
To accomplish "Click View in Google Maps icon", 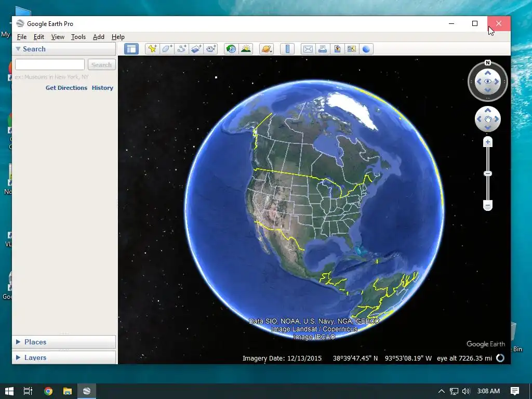I will (352, 49).
